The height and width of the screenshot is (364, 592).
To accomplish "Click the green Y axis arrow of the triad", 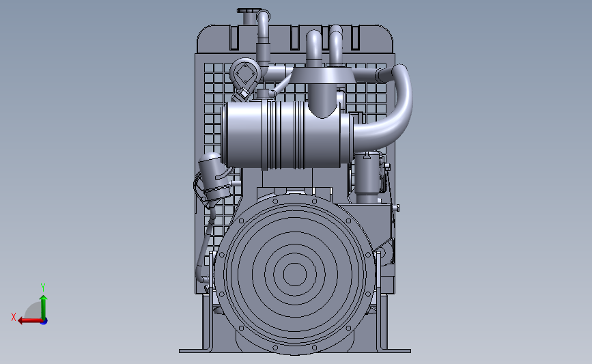I will (44, 307).
